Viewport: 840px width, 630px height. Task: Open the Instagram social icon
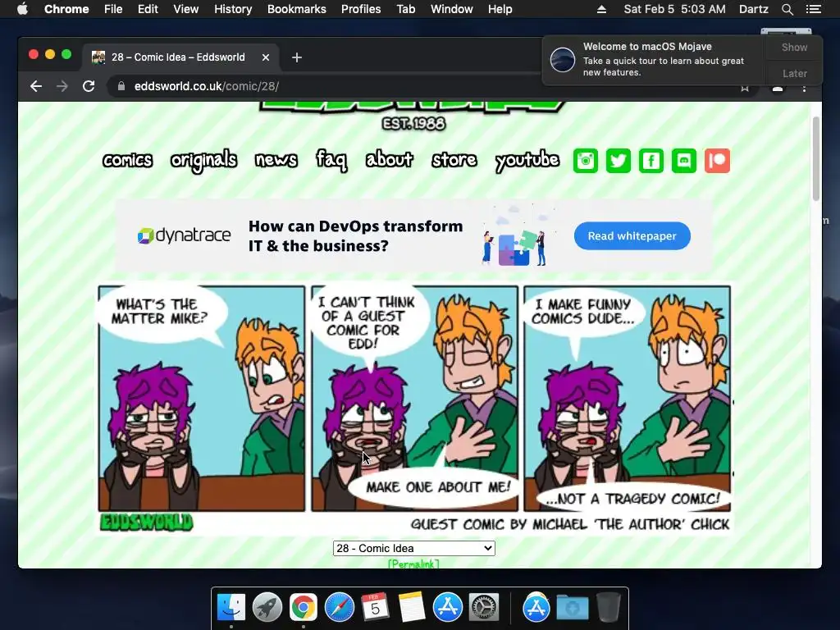585,161
